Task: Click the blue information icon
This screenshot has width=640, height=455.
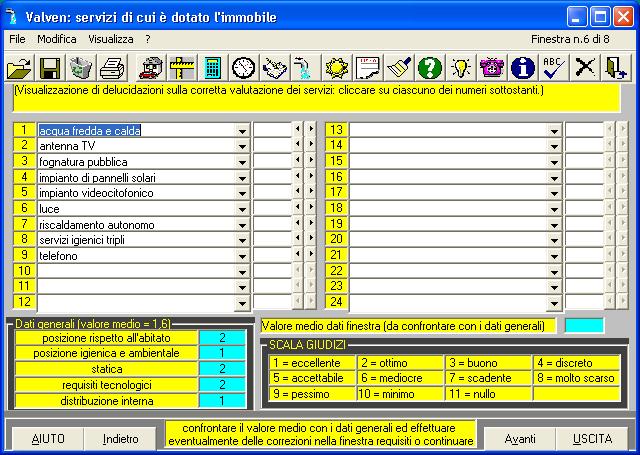Action: pyautogui.click(x=521, y=68)
